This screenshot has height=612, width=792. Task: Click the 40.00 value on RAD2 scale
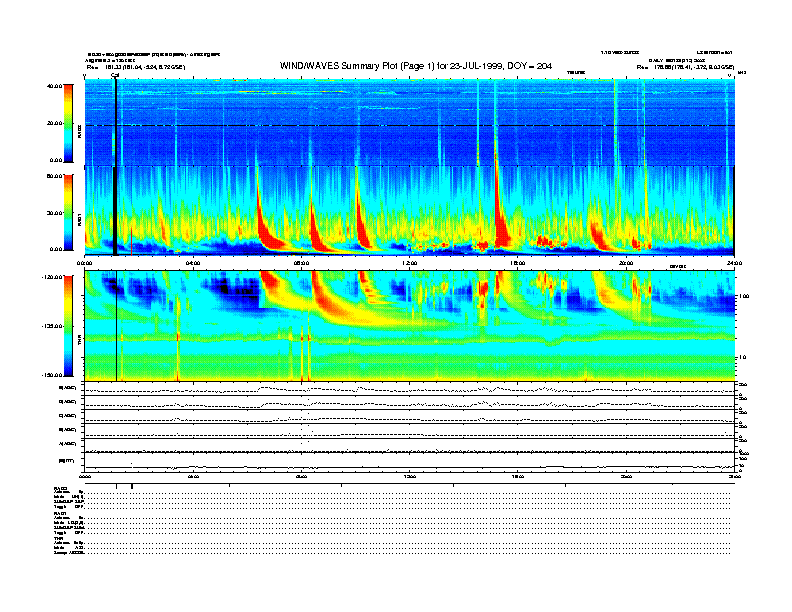point(54,86)
